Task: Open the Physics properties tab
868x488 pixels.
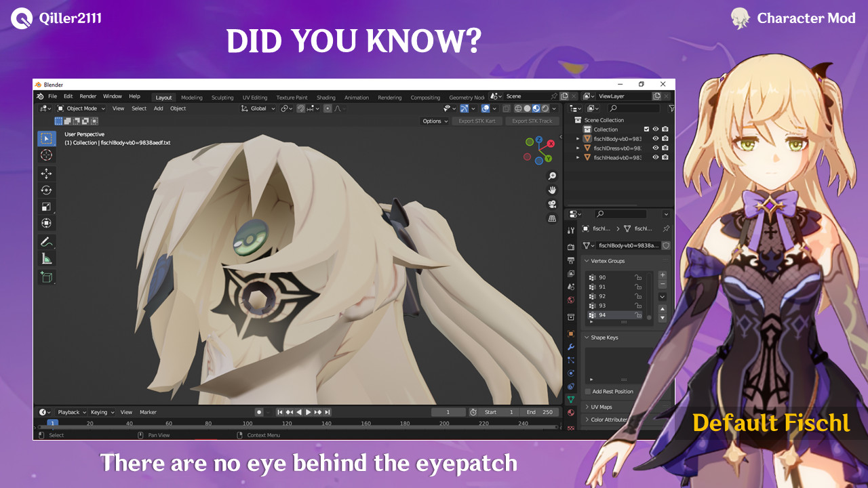Action: tap(571, 373)
